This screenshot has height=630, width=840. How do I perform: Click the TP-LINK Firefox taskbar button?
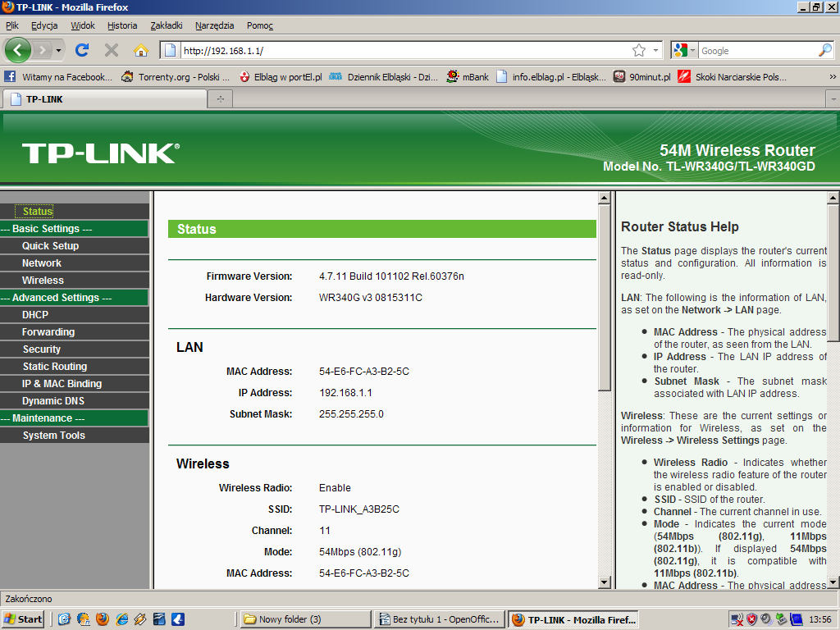pos(573,619)
